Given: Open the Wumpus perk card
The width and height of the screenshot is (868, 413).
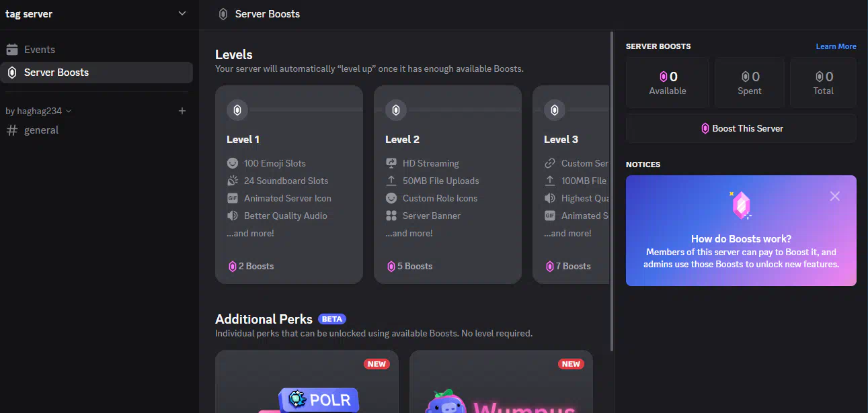Looking at the screenshot, I should click(501, 381).
